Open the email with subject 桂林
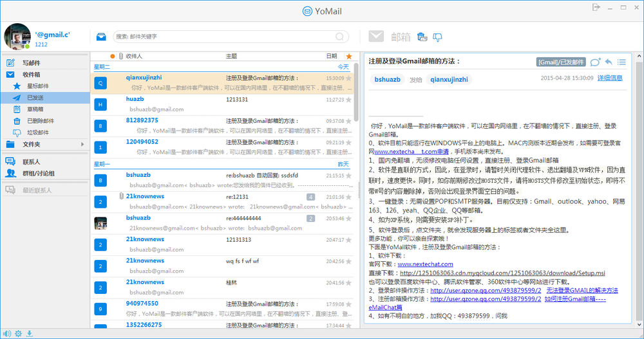 coord(222,288)
